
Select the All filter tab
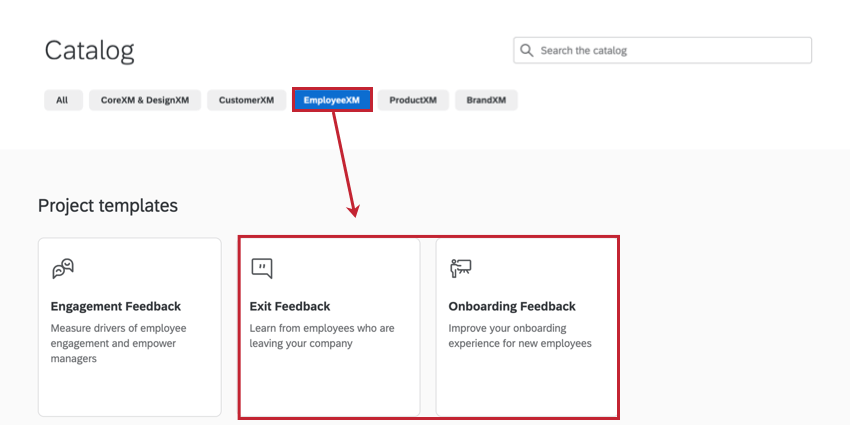tap(63, 100)
